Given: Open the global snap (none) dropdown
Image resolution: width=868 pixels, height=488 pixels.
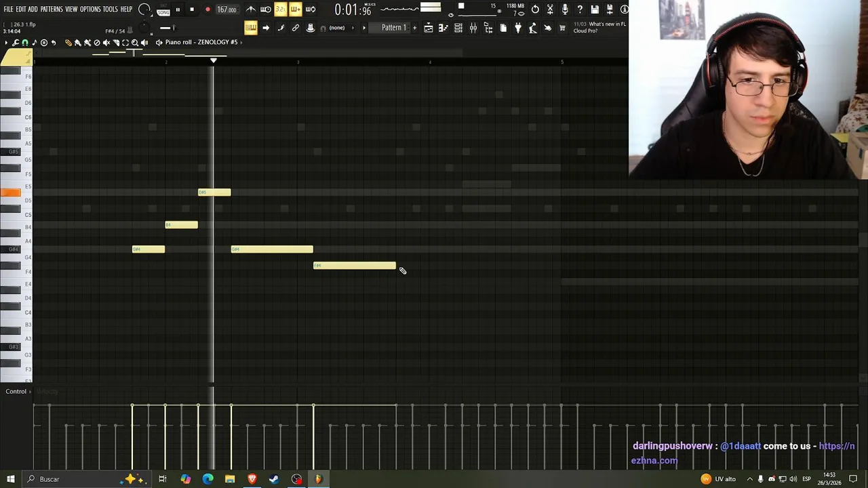Looking at the screenshot, I should (x=337, y=28).
